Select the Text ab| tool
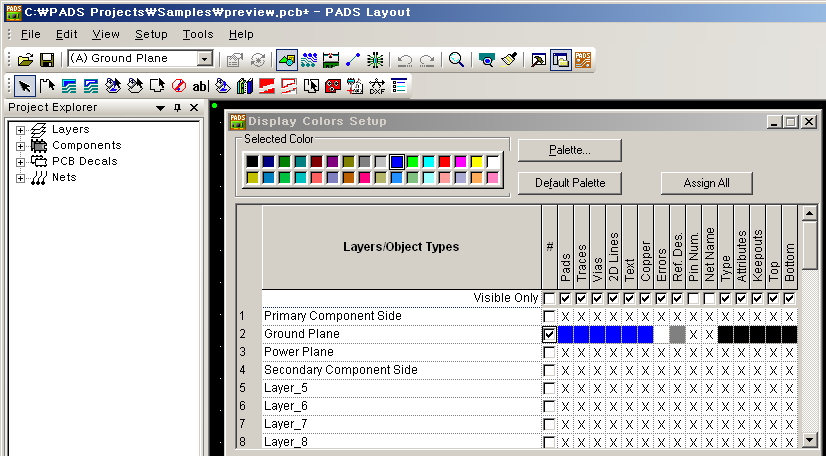 201,86
